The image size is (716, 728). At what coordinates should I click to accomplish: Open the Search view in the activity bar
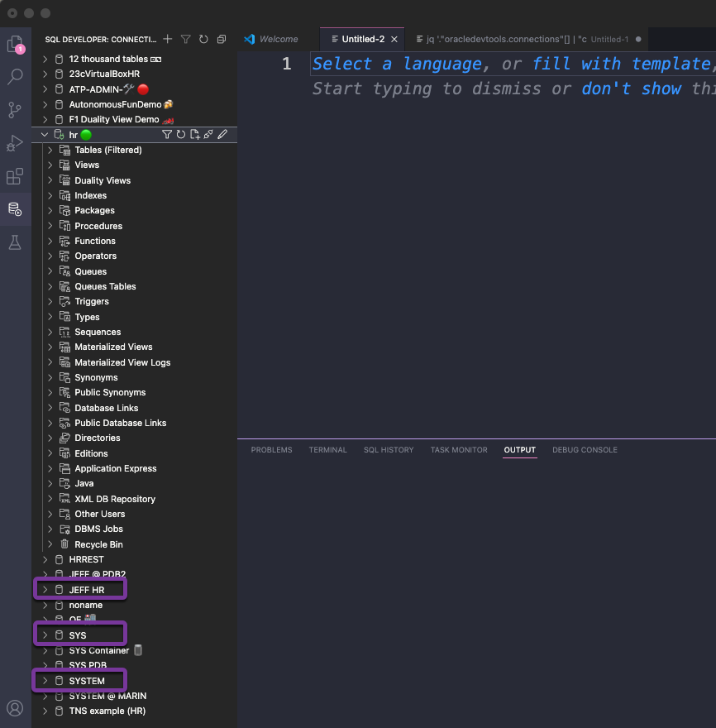(15, 77)
